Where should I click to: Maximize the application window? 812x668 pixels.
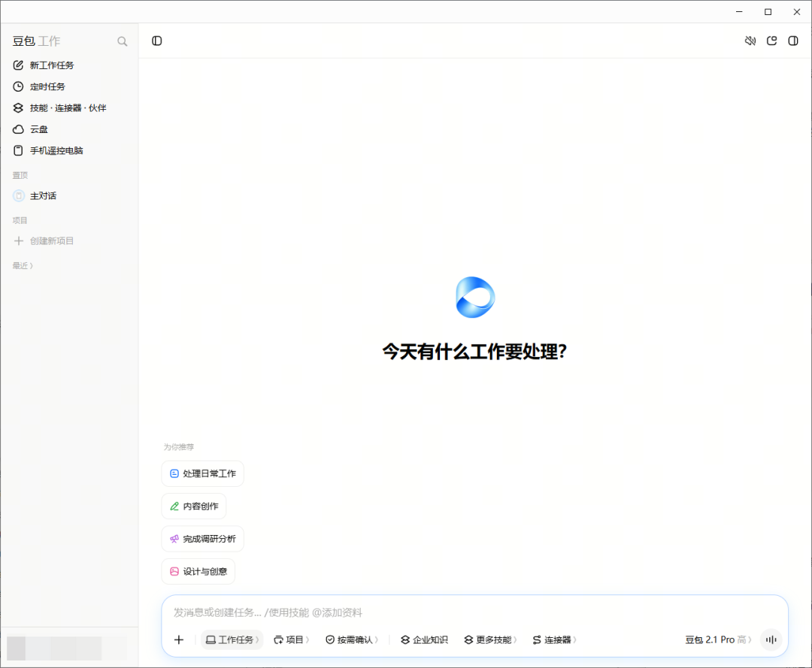768,12
